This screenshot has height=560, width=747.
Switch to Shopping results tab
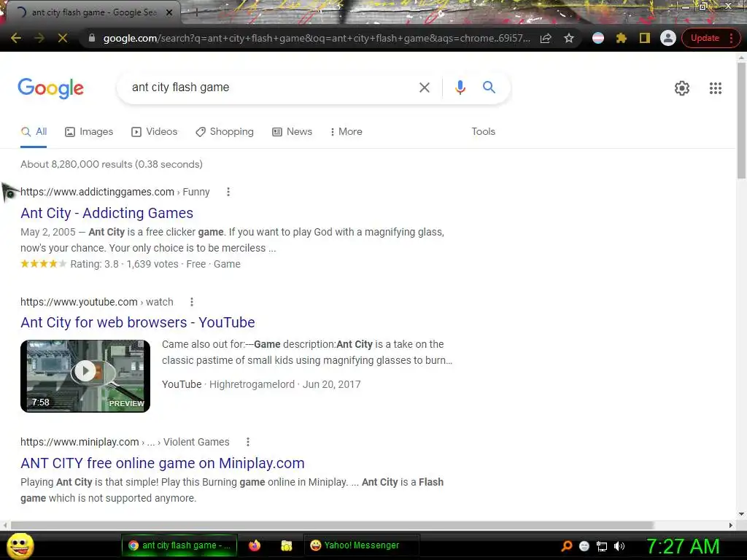coord(225,132)
